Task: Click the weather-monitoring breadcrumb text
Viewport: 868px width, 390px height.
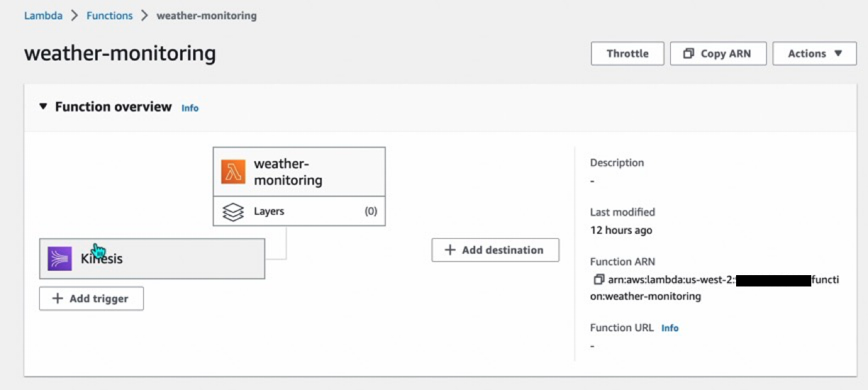Action: coord(206,15)
